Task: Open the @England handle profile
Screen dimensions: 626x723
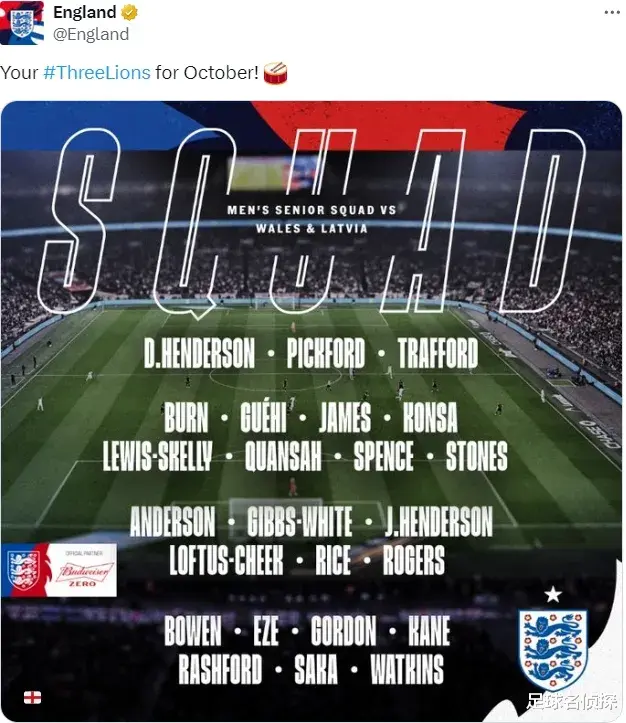Action: tap(90, 34)
